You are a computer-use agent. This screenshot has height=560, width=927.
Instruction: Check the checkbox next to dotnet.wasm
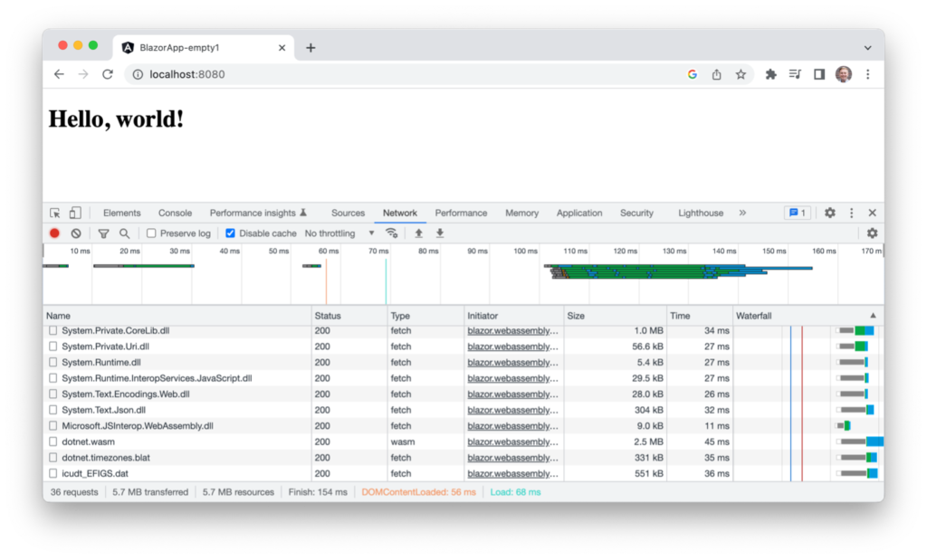(52, 441)
